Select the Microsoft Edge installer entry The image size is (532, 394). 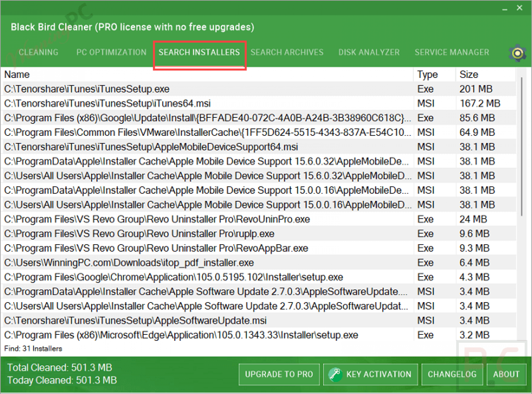180,335
